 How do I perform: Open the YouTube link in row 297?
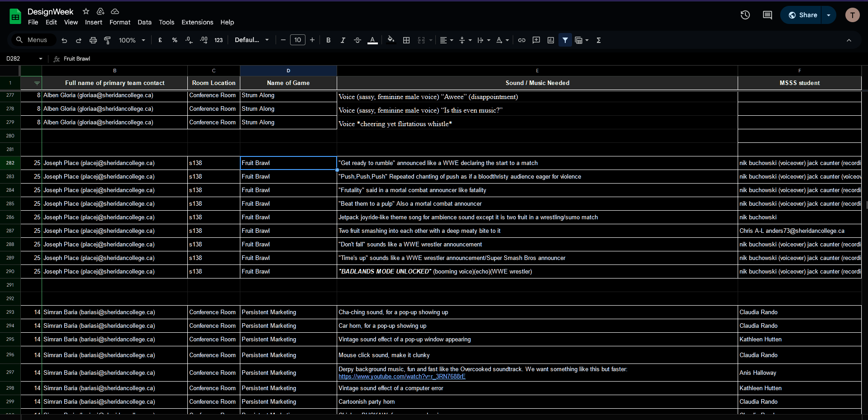tap(401, 377)
